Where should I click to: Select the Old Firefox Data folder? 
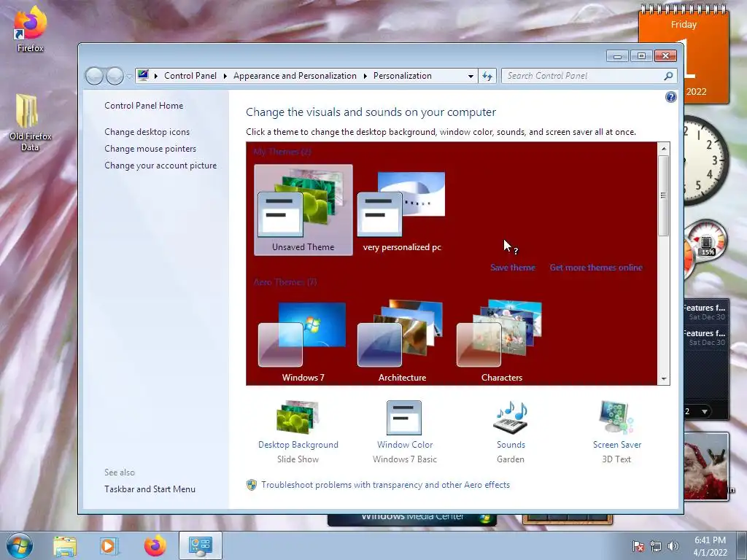coord(29,122)
